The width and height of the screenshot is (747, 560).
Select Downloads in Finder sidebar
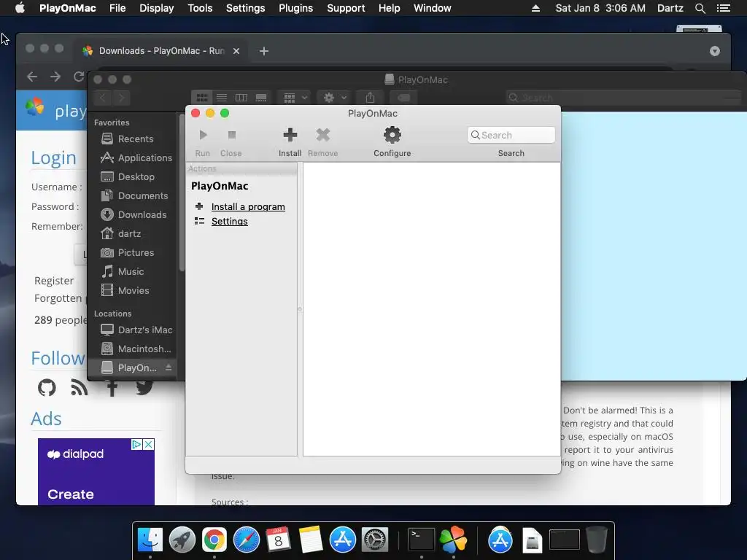point(133,215)
